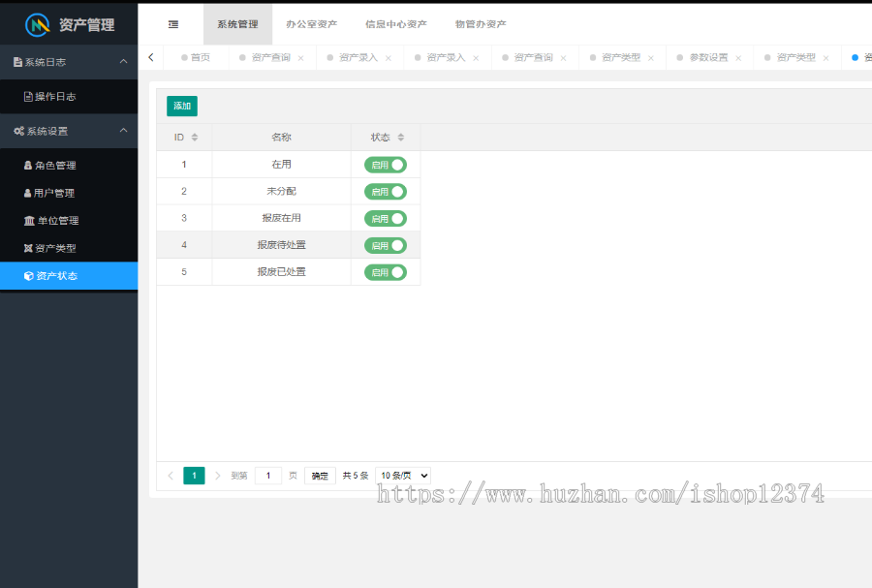Toggle the sidebar collapse hamburger icon
872x588 pixels.
173,24
